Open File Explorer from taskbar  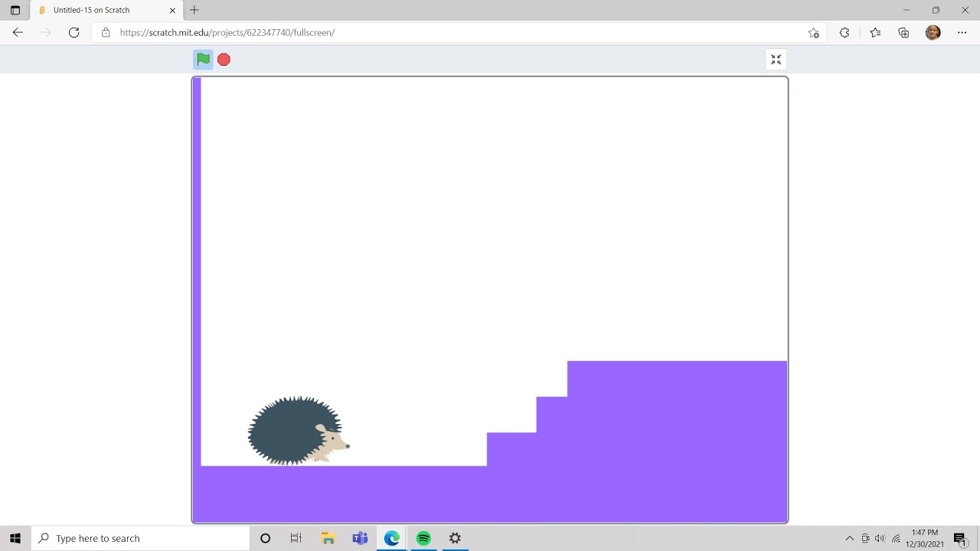(328, 538)
